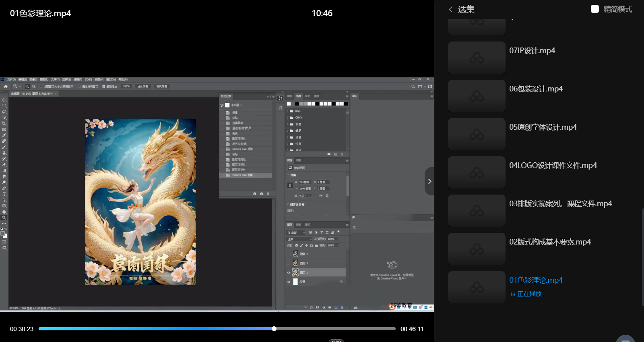Click the video progress slider handle

pos(274,329)
